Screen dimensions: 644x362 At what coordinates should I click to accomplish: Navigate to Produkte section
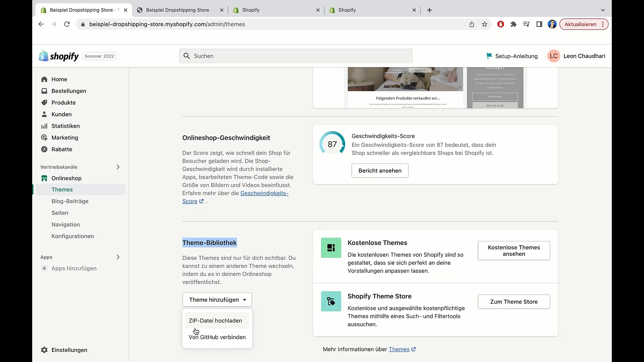[63, 102]
